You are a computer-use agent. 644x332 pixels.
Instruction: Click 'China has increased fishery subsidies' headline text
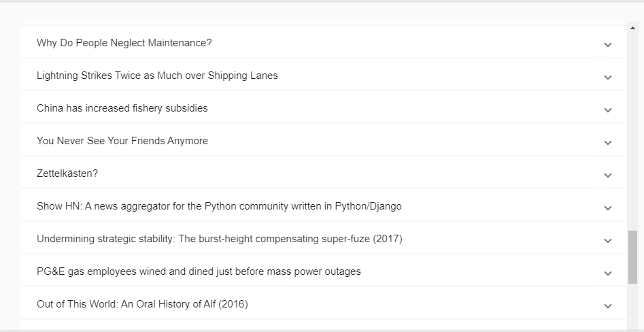(x=122, y=108)
